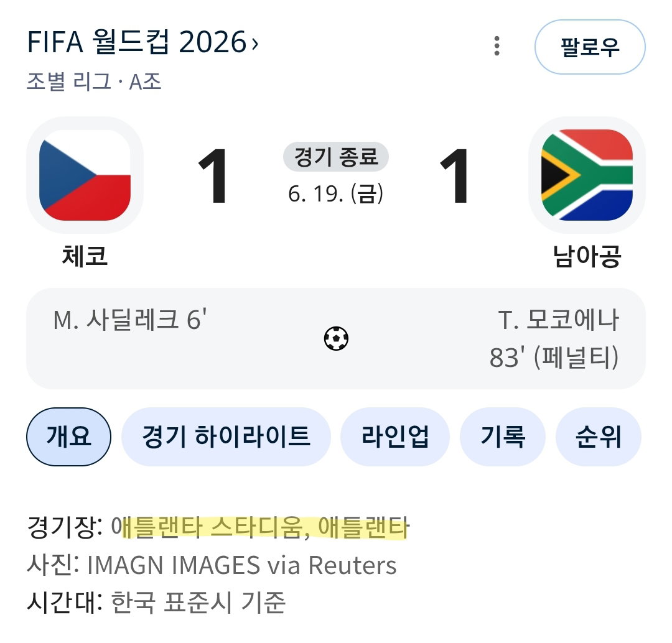The image size is (672, 643).
Task: Click the 6. 19. (금) match date
Action: [x=336, y=193]
